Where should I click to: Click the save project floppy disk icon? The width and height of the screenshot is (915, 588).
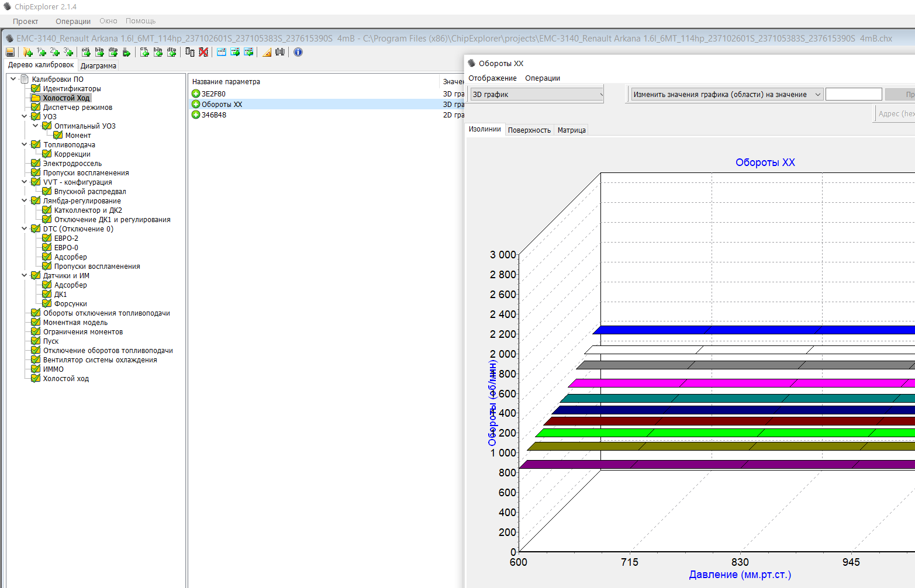pos(10,52)
